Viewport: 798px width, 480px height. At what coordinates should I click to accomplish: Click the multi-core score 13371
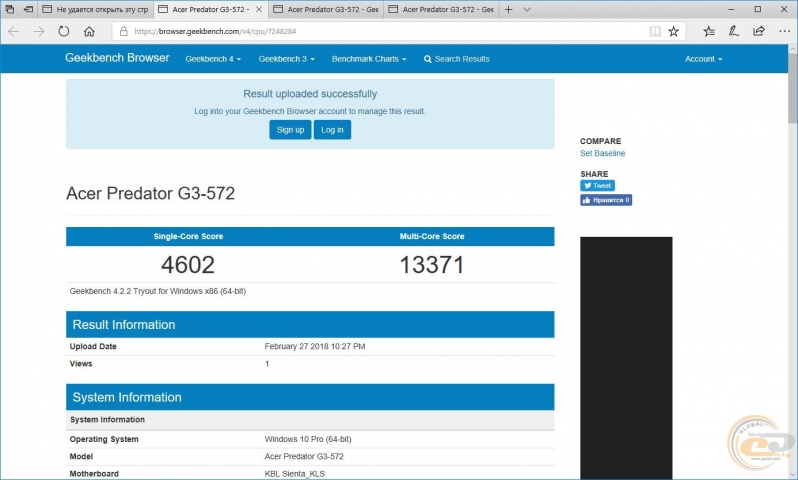click(x=432, y=265)
